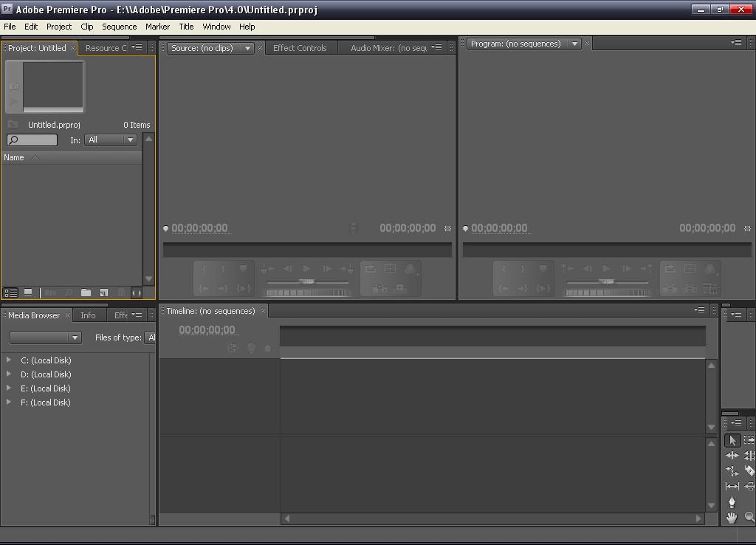Click the Name column header
This screenshot has width=756, height=545.
pyautogui.click(x=14, y=157)
